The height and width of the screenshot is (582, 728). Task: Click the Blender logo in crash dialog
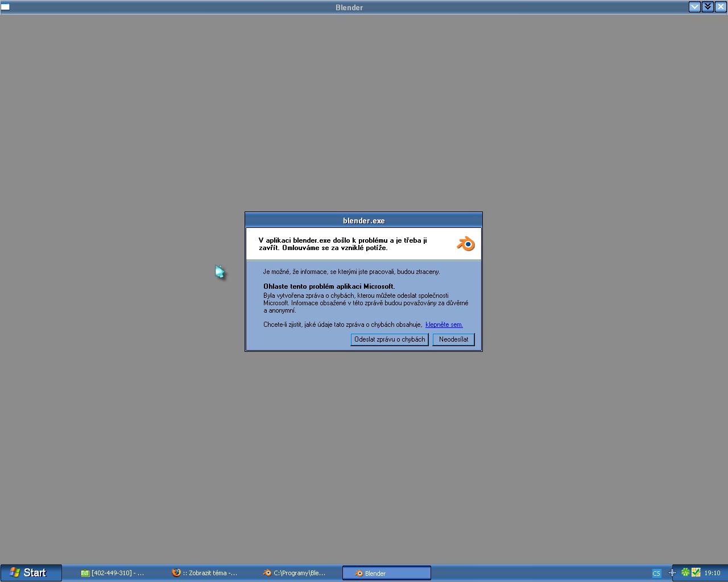[x=466, y=244]
